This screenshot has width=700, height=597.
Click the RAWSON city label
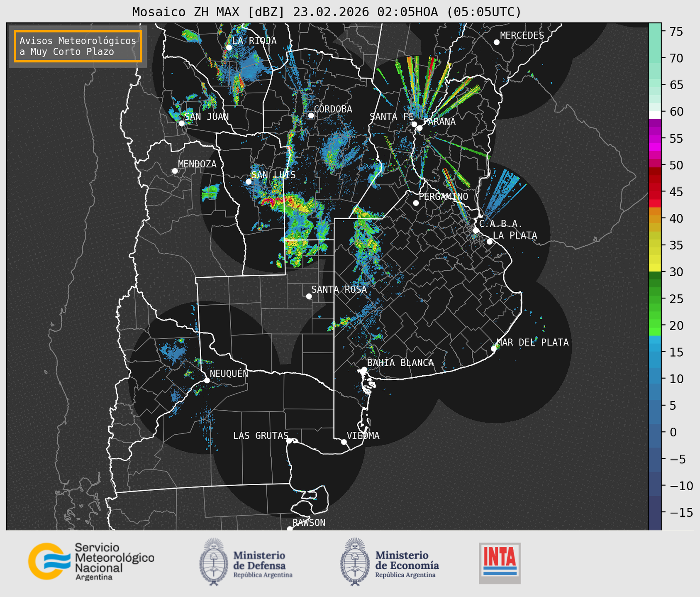pos(309,523)
